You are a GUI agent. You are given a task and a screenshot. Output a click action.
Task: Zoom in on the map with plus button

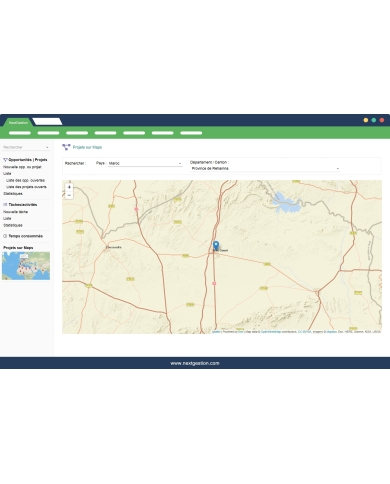pos(69,187)
